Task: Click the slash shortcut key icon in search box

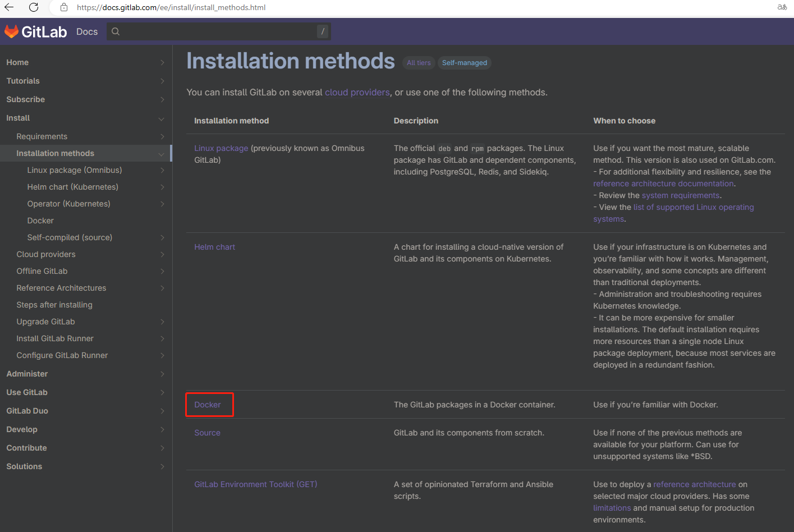Action: pos(323,31)
